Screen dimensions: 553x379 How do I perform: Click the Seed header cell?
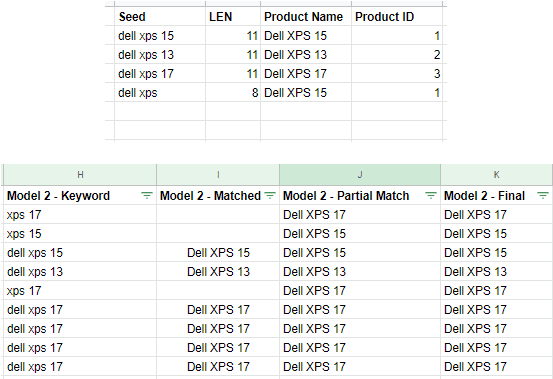pos(160,17)
